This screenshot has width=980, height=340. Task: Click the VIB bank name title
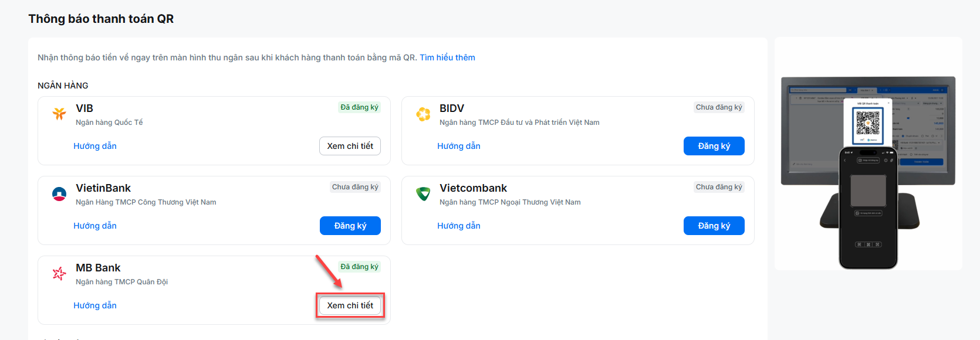pyautogui.click(x=85, y=108)
